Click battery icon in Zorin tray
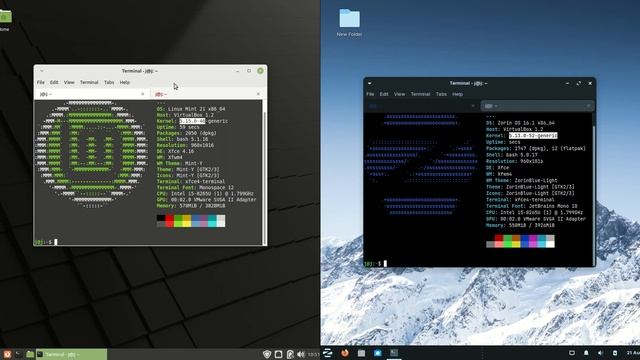The height and width of the screenshot is (360, 640). (615, 353)
